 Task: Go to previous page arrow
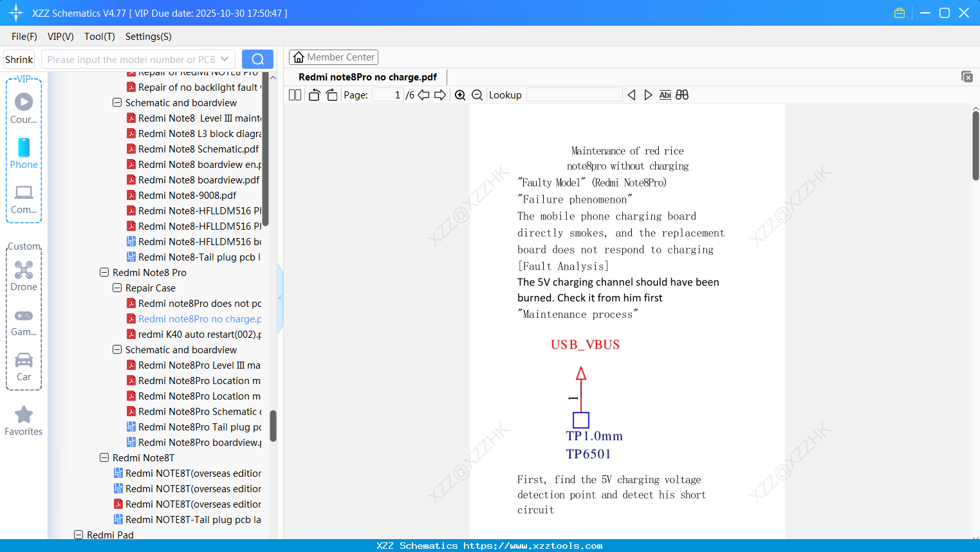(423, 95)
